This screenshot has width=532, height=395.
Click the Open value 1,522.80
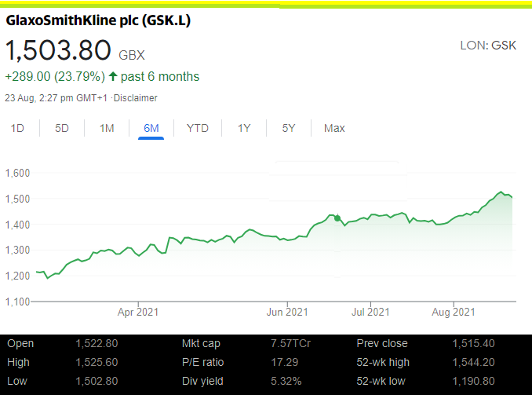click(97, 343)
